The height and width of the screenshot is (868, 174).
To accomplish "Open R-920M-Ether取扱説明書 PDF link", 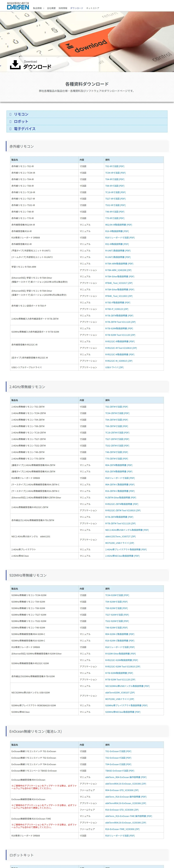I will coord(120,654).
